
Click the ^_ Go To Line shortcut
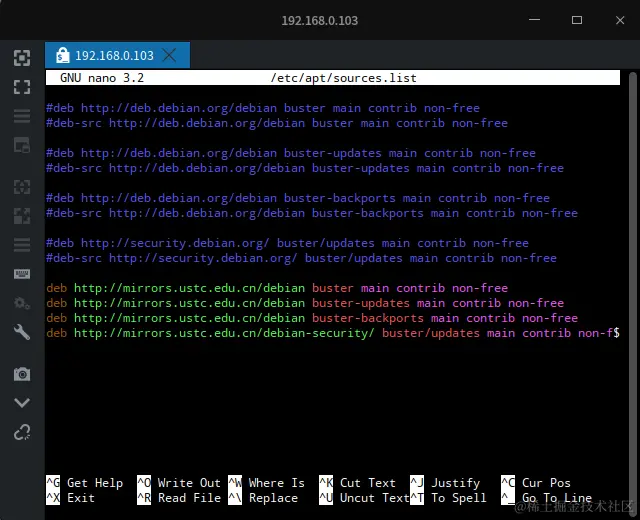[x=546, y=498]
